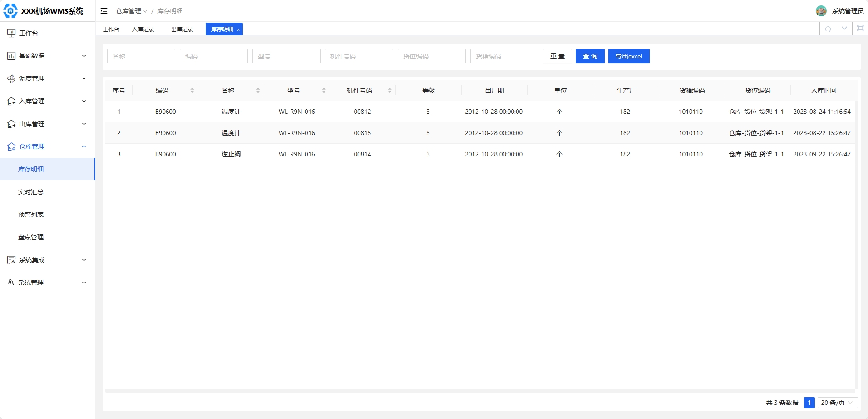
Task: Click the 工作台 monitor icon in sidebar
Action: click(x=11, y=33)
